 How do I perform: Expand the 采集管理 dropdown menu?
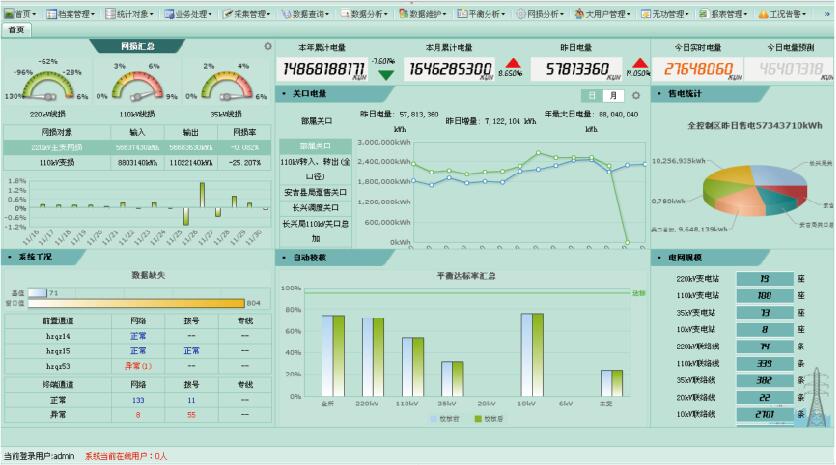245,14
